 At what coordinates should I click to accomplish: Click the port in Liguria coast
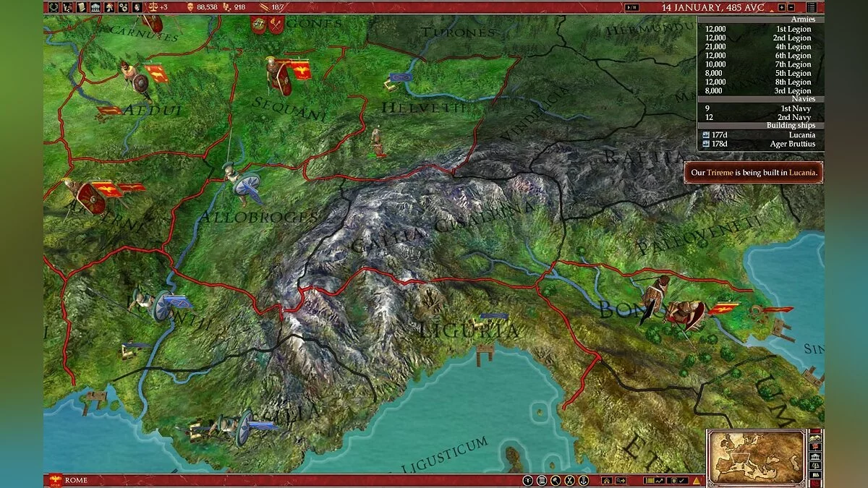coord(485,354)
